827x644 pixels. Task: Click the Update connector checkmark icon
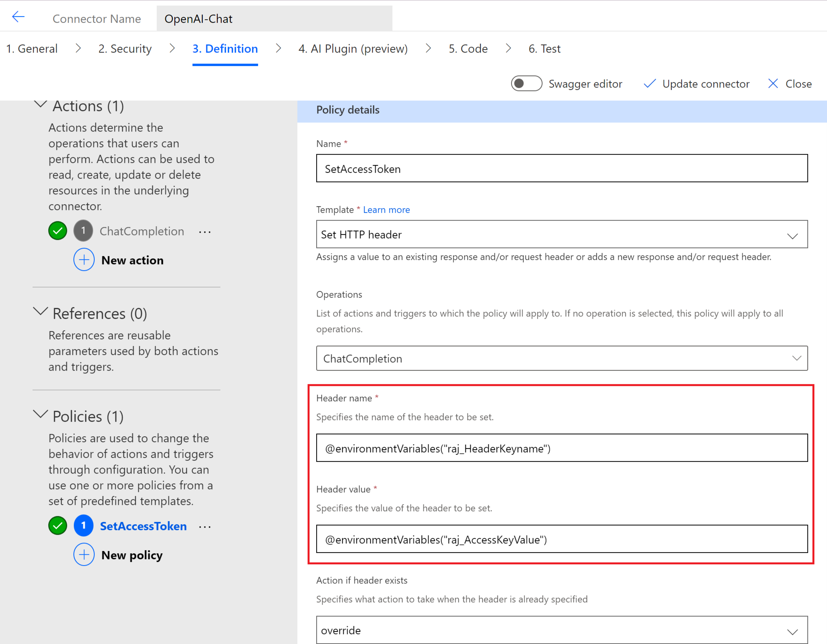[x=649, y=84]
